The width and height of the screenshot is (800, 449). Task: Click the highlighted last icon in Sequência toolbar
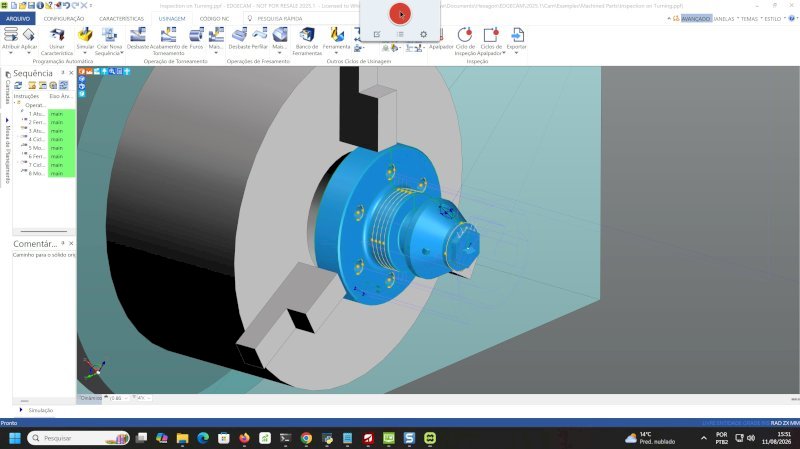[63, 85]
